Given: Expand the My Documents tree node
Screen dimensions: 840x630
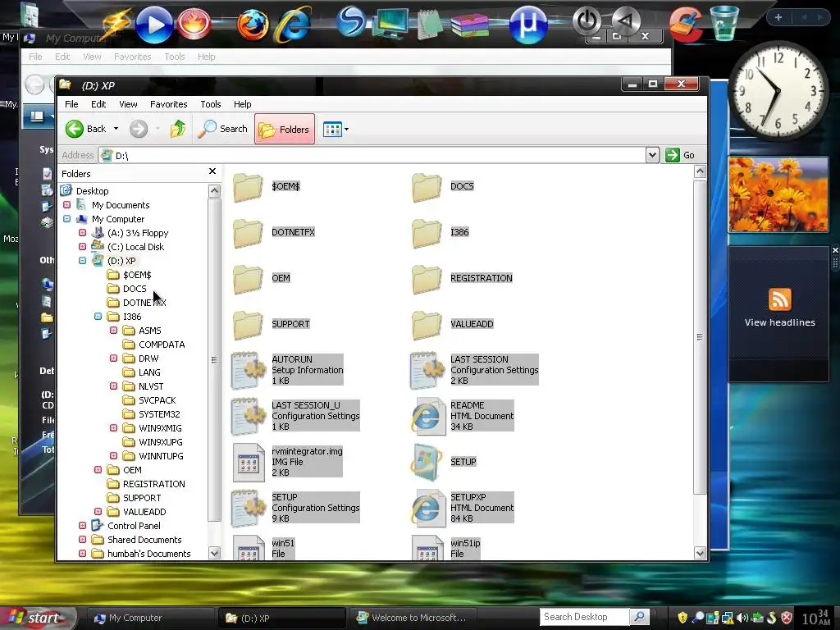Looking at the screenshot, I should pos(67,205).
